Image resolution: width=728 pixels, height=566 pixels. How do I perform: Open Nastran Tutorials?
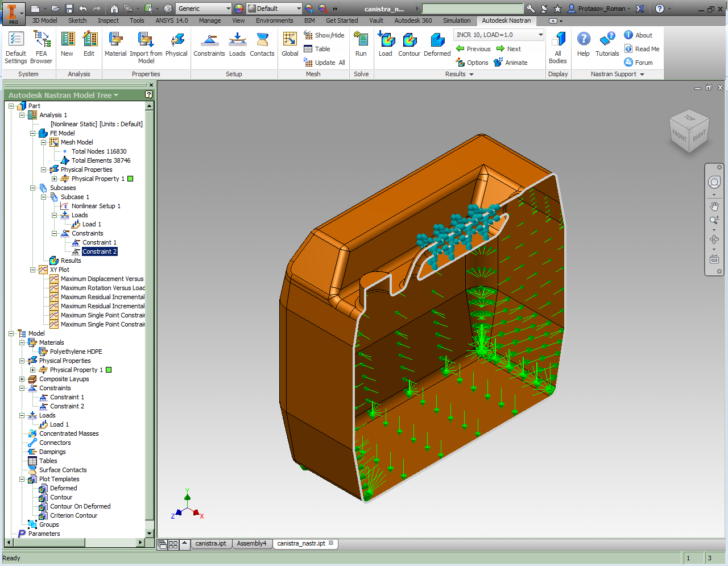coord(607,44)
